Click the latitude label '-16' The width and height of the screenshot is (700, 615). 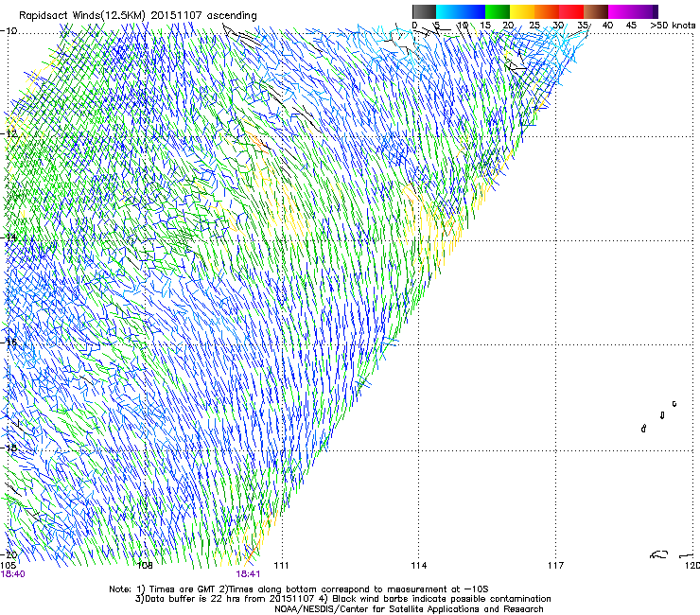click(x=9, y=343)
